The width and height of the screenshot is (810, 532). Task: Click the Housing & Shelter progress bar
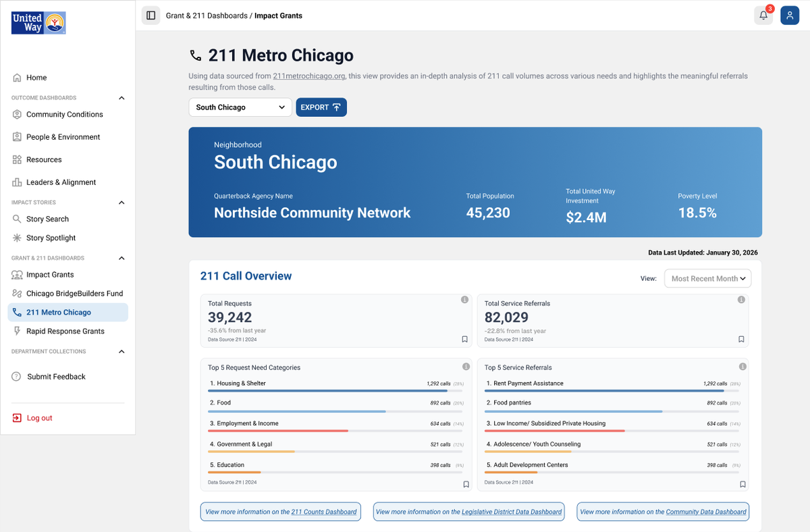tap(335, 390)
